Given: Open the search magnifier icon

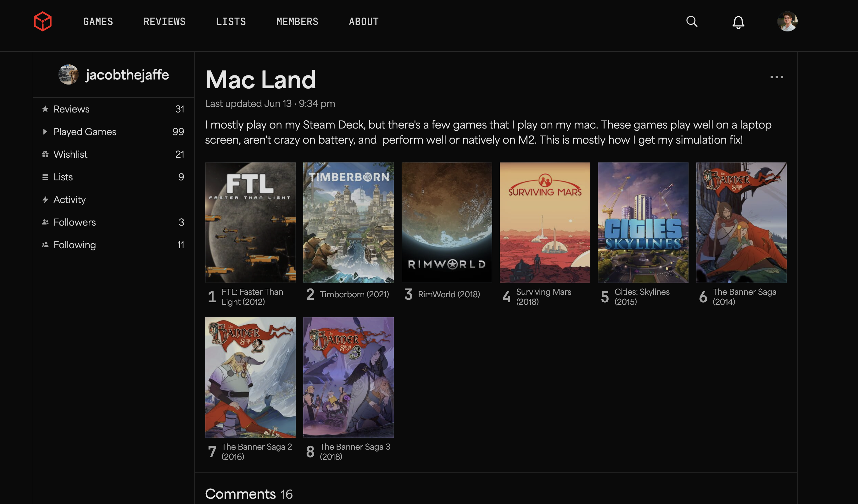Looking at the screenshot, I should (x=692, y=21).
